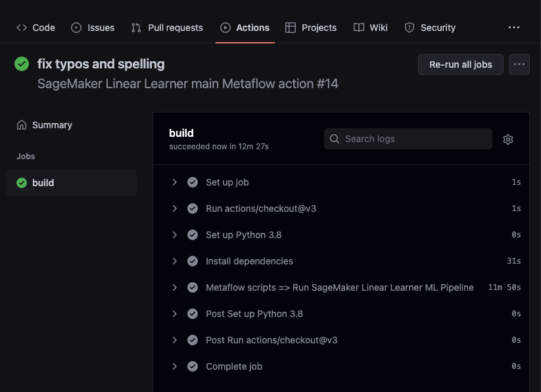Click the '11m 50s' duration value
Screen dimensions: 541x392
(x=504, y=287)
